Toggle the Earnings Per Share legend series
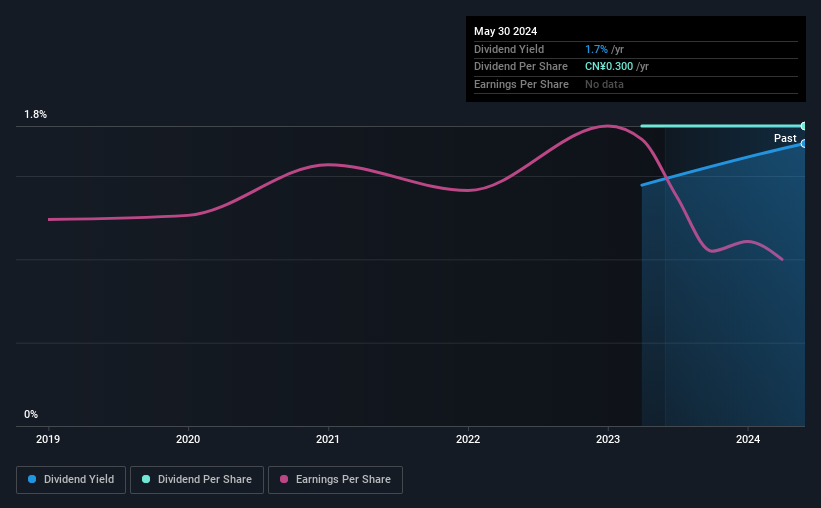The image size is (821, 508). 335,480
